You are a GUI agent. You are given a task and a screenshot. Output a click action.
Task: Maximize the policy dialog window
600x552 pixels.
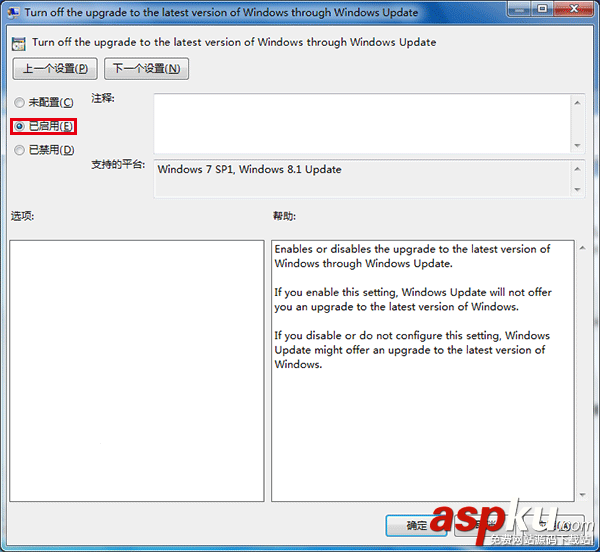point(542,9)
